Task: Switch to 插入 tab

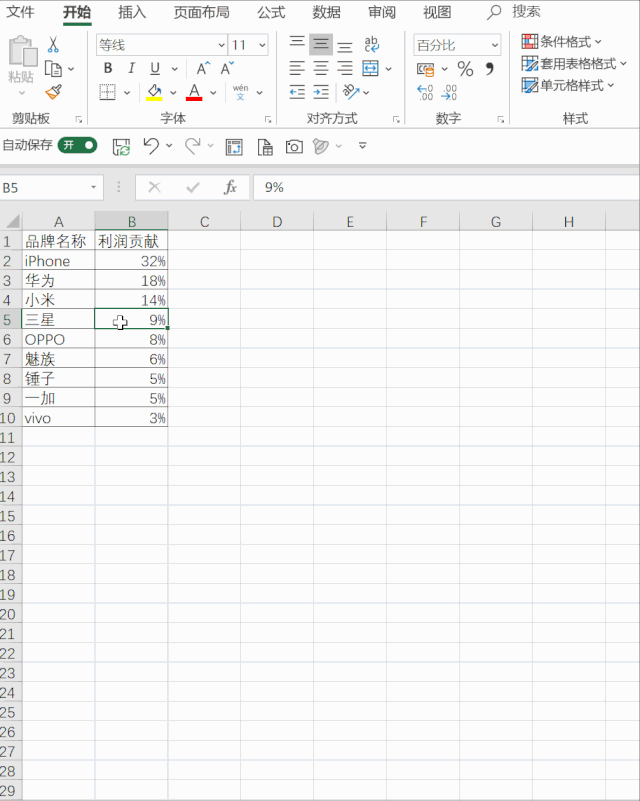Action: (x=132, y=12)
